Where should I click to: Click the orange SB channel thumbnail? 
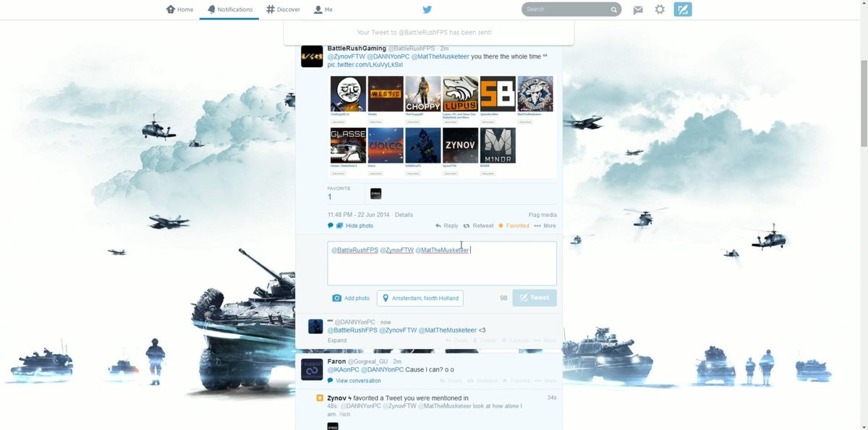[498, 94]
